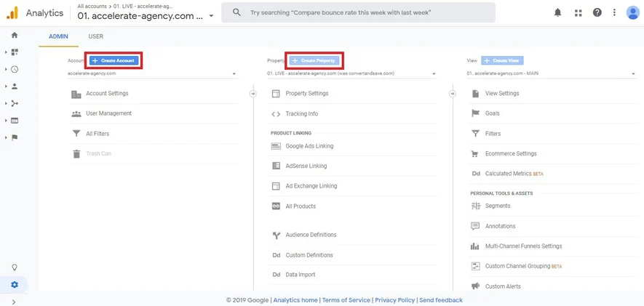Expand Acquisition section arrow in sidebar

tap(6, 103)
